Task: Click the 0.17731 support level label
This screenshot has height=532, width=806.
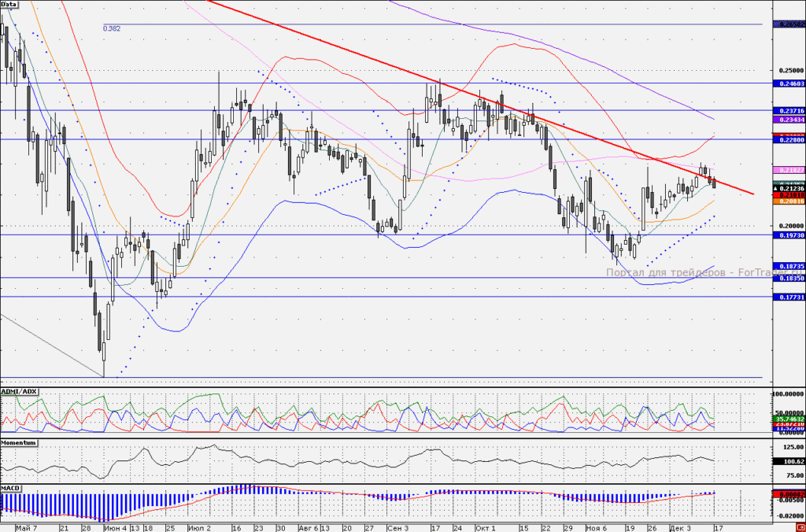Action: click(x=789, y=297)
